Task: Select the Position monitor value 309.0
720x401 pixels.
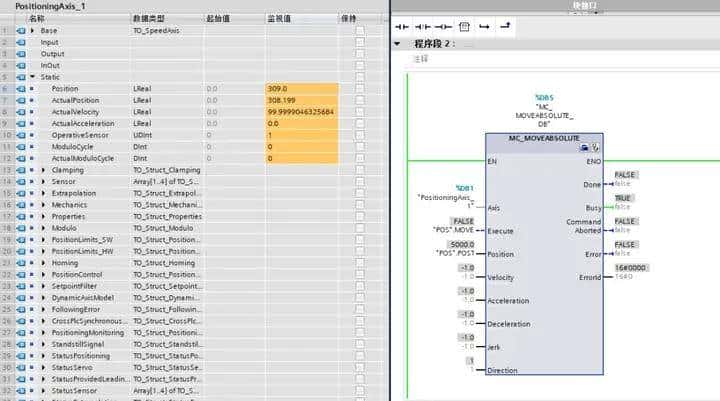Action: 302,89
